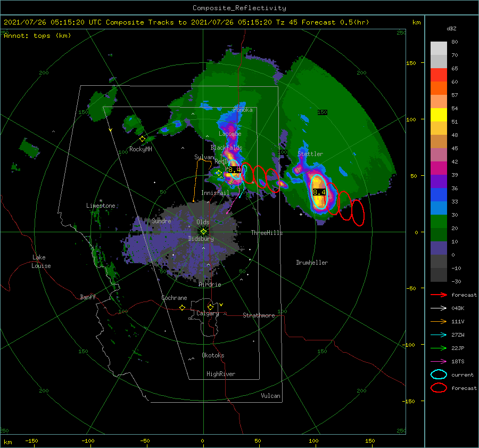Click the red forecast arrow legend icon

439,295
